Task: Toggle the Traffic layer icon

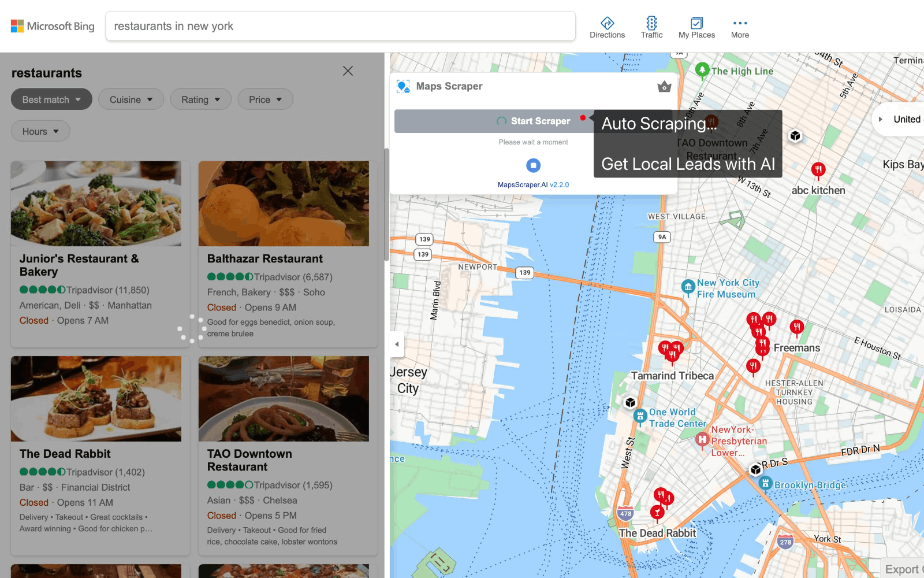Action: [651, 27]
